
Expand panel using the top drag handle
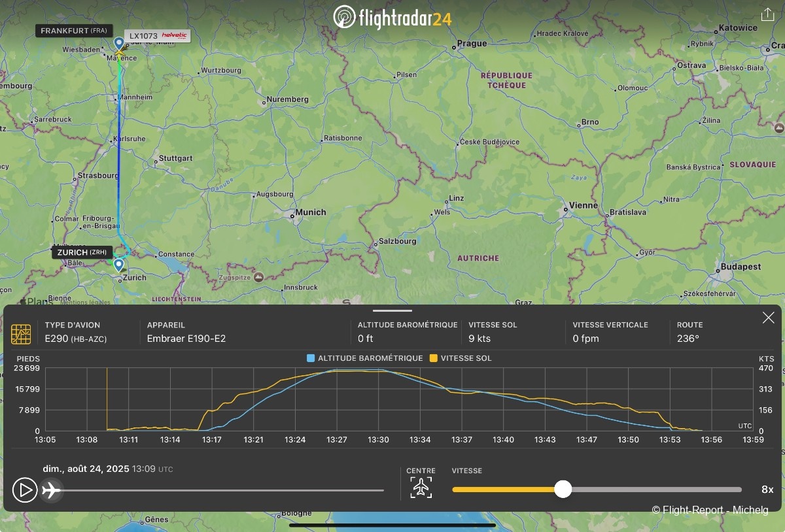point(392,310)
